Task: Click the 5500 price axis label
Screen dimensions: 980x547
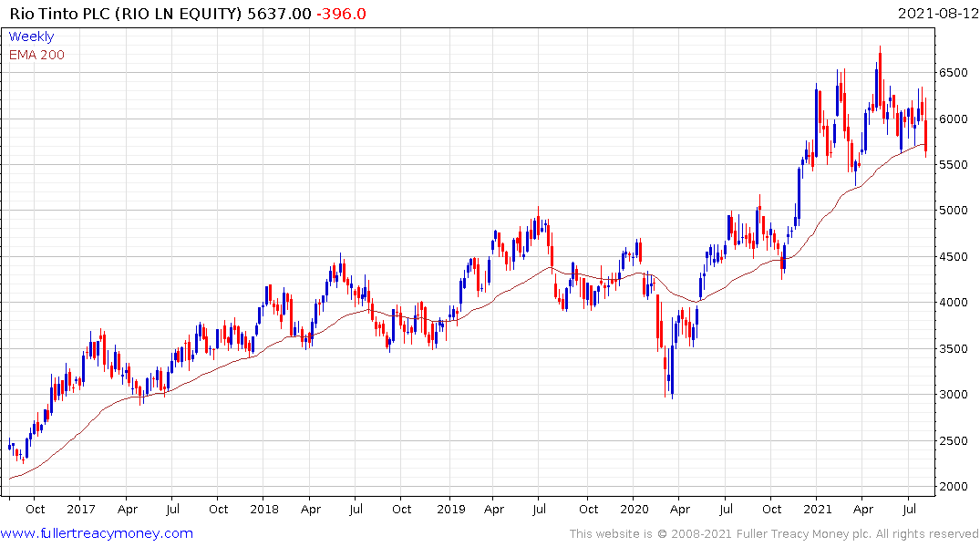Action: 954,164
